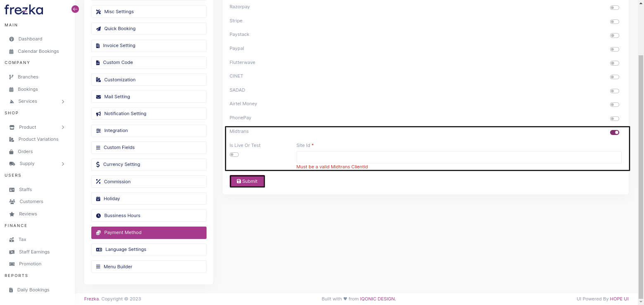This screenshot has height=305, width=644.
Task: Open the IQONIC DESIGN link
Action: click(x=378, y=299)
